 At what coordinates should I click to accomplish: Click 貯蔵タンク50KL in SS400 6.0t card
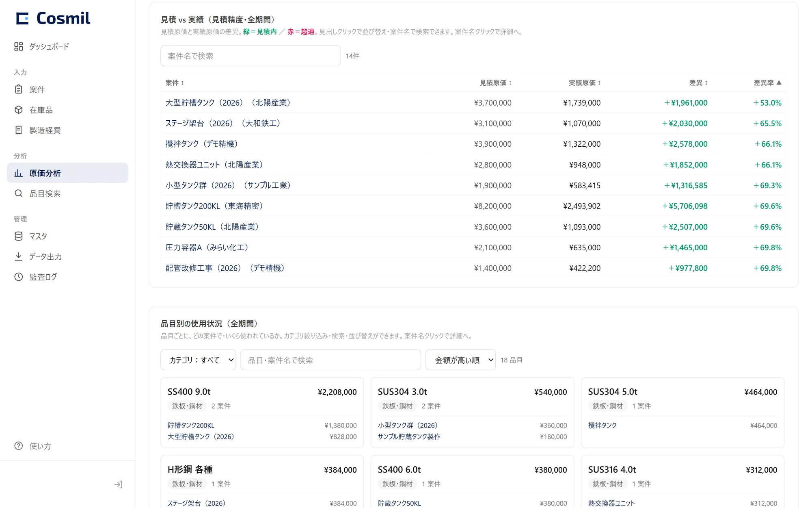pyautogui.click(x=400, y=503)
